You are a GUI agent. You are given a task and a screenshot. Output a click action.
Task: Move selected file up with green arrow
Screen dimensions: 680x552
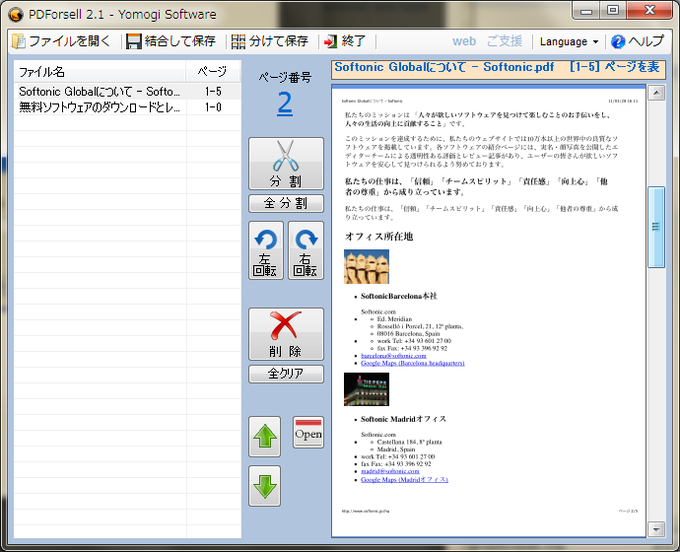(265, 437)
